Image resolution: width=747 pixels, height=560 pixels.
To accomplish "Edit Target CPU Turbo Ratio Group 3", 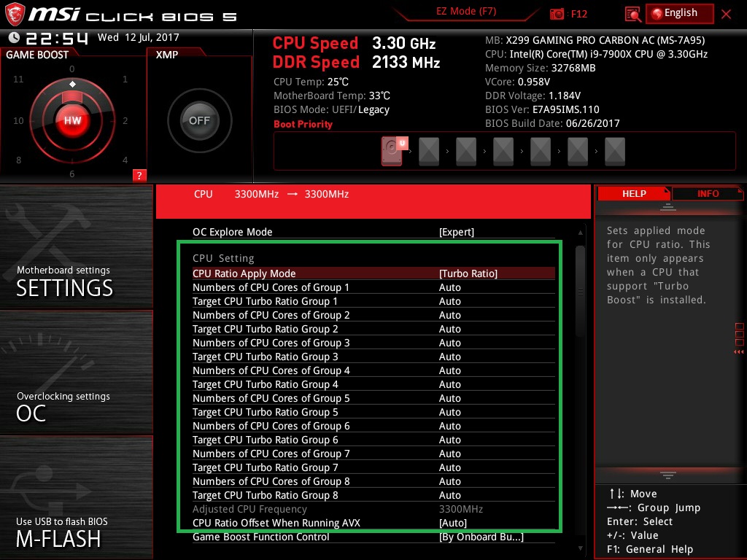I will tap(373, 356).
